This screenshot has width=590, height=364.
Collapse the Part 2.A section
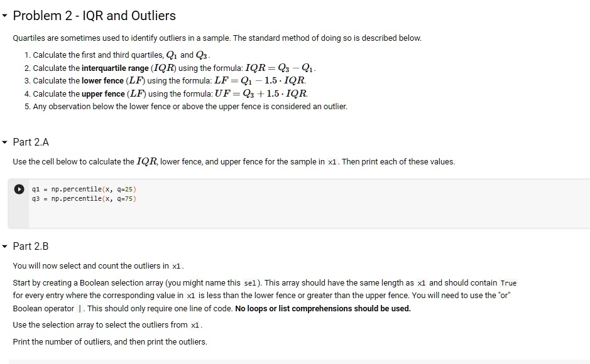pos(6,142)
